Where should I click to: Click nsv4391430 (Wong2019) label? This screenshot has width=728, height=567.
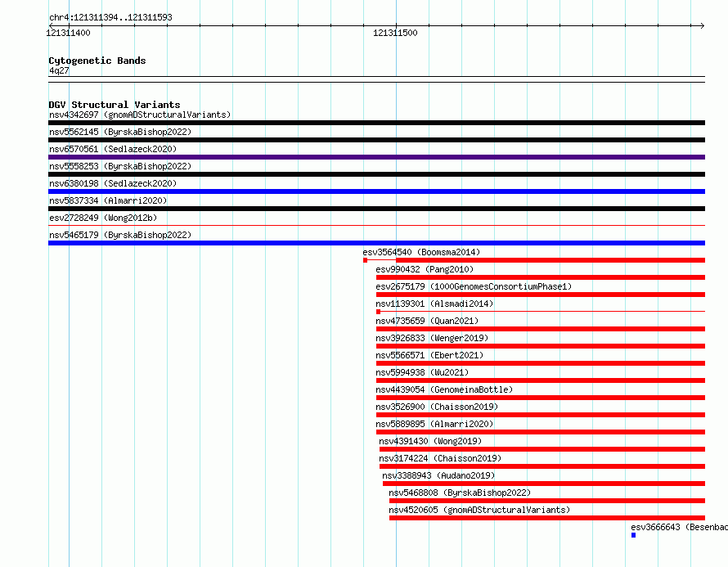coord(430,441)
